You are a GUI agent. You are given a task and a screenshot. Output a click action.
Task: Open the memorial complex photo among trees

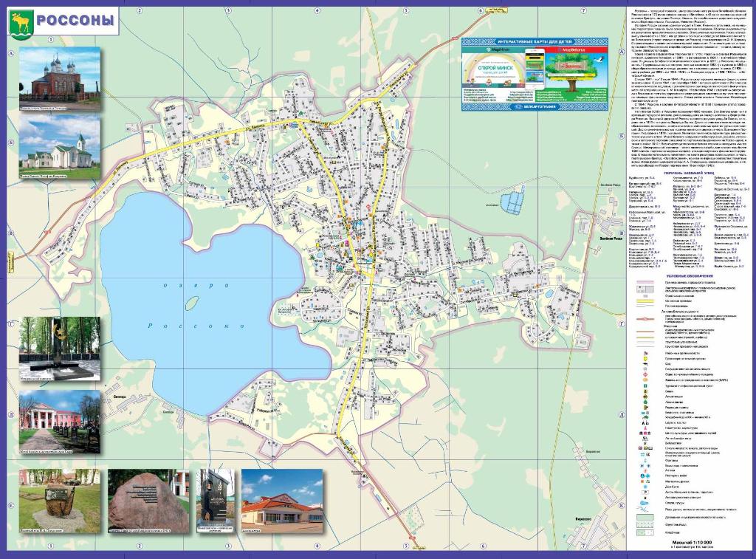pos(59,343)
